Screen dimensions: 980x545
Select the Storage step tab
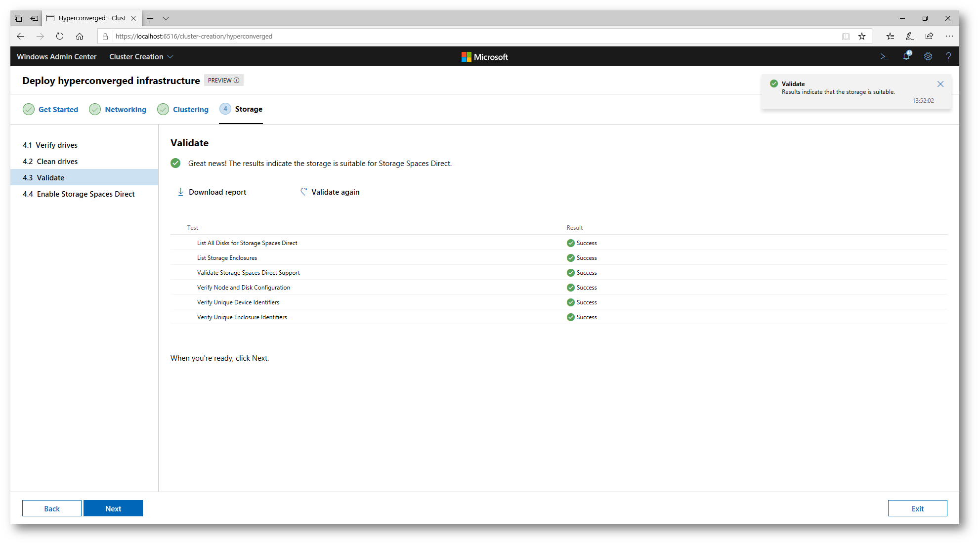(x=241, y=109)
